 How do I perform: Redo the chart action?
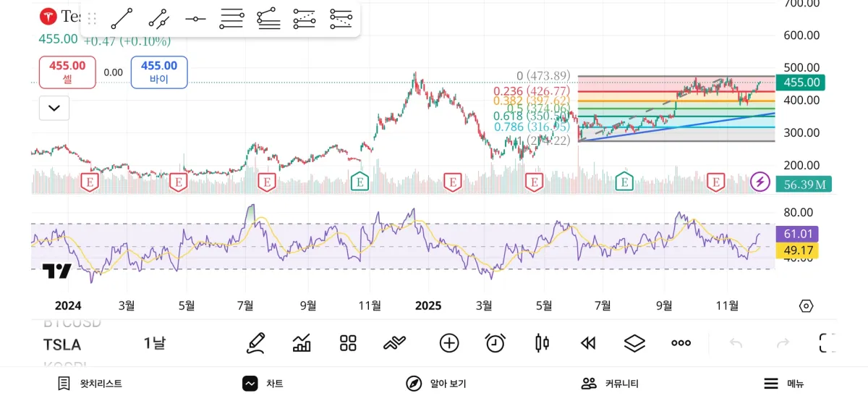coord(783,343)
